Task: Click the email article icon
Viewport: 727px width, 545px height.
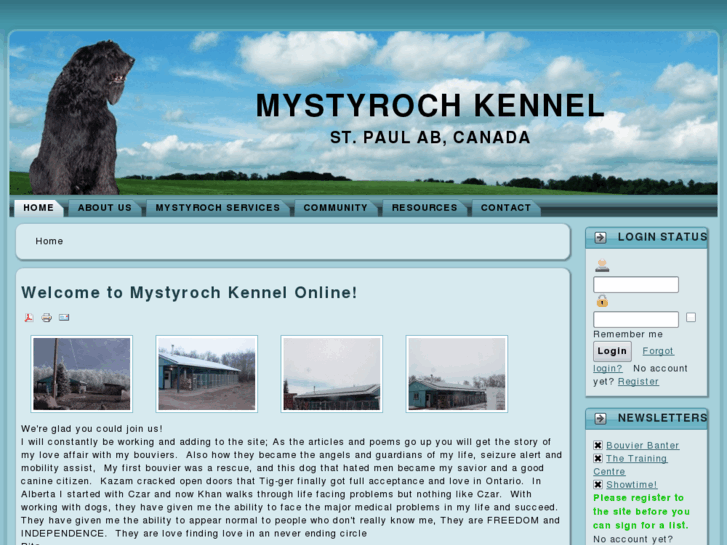Action: coord(64,318)
